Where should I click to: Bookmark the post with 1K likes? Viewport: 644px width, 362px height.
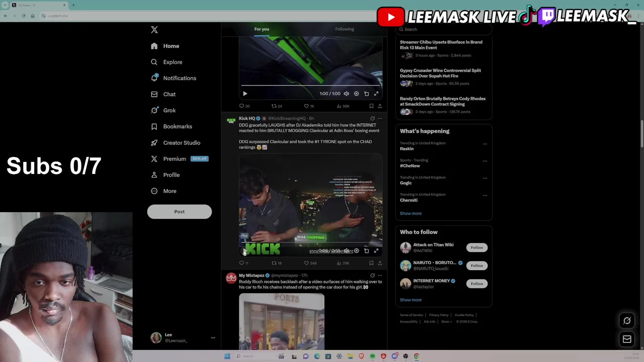pyautogui.click(x=371, y=106)
